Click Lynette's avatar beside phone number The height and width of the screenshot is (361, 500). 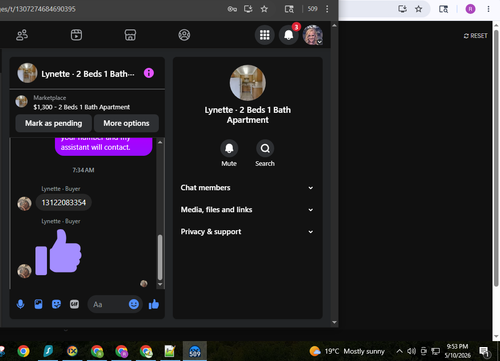click(24, 204)
